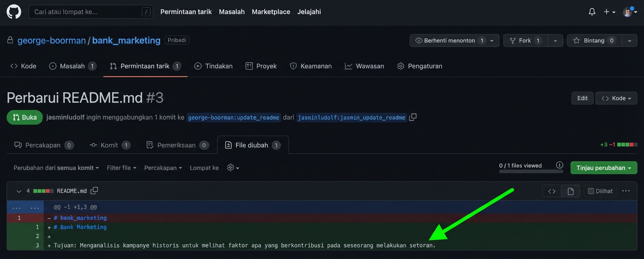644x259 pixels.
Task: Click the deleted line '# bank_marketing'
Action: coord(80,218)
